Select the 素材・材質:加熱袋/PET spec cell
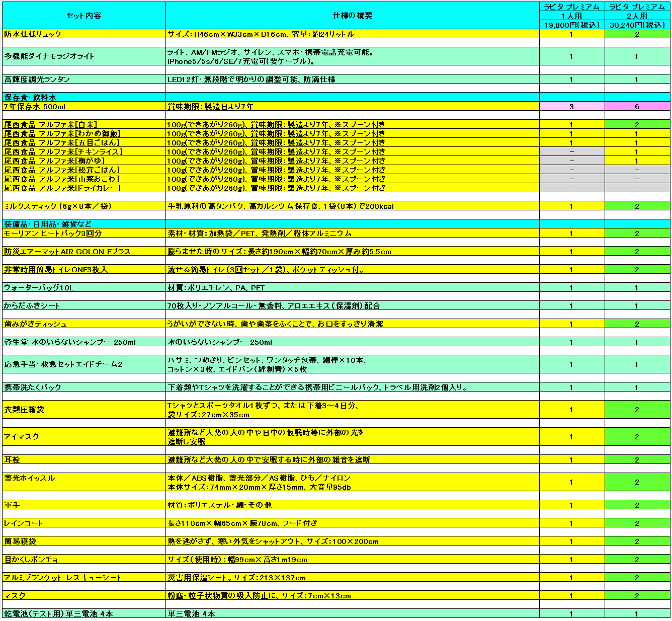 point(353,234)
